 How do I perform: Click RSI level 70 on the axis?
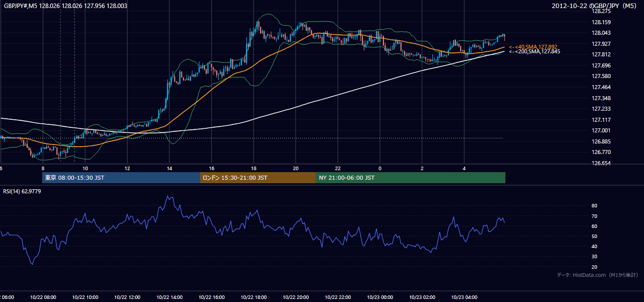coord(594,216)
